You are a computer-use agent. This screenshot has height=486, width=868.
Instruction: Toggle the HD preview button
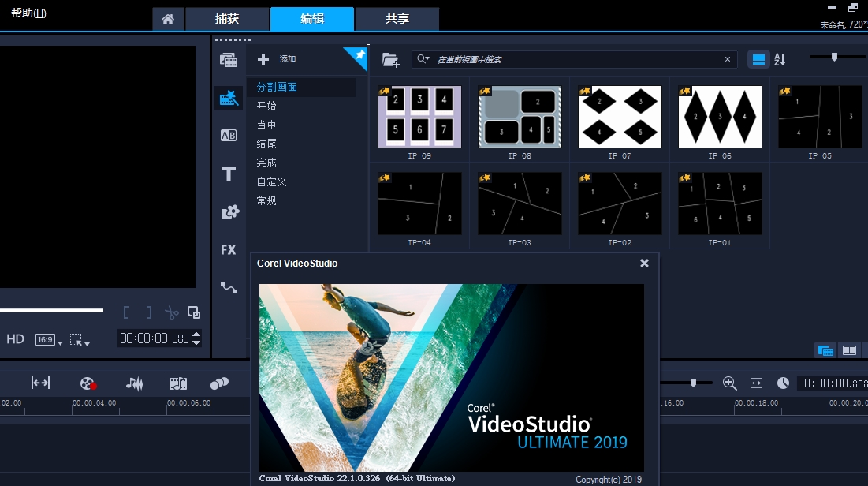coord(16,339)
